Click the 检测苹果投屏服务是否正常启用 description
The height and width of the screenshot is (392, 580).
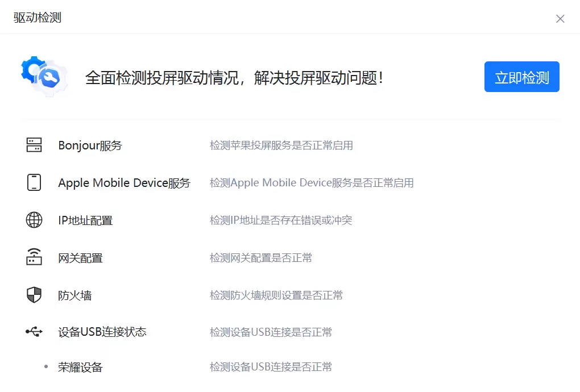281,145
